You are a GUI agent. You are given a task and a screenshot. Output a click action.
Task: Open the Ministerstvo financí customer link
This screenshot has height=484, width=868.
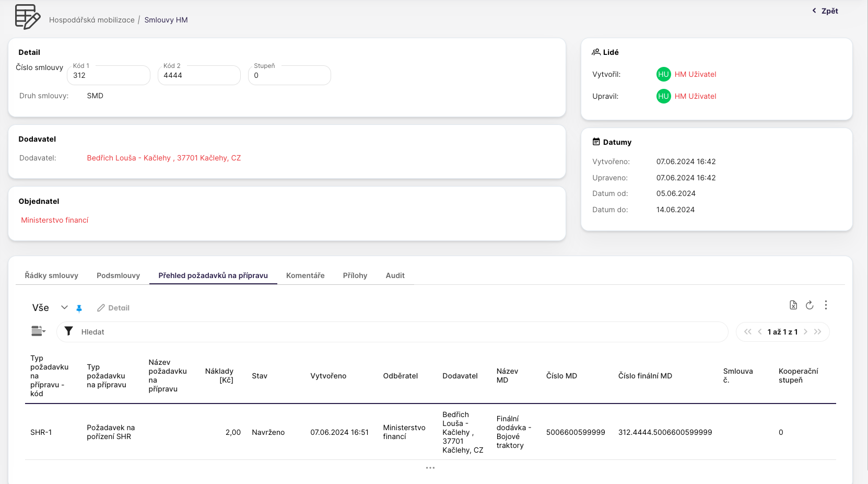coord(55,220)
